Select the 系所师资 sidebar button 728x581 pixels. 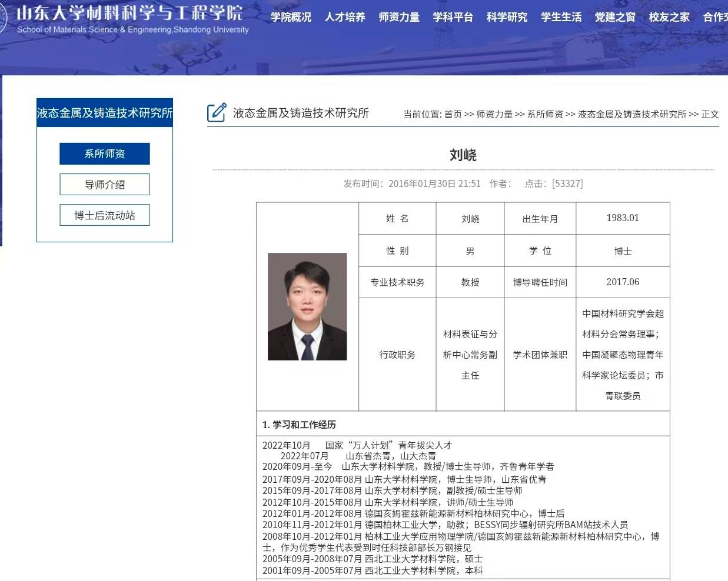click(x=105, y=153)
